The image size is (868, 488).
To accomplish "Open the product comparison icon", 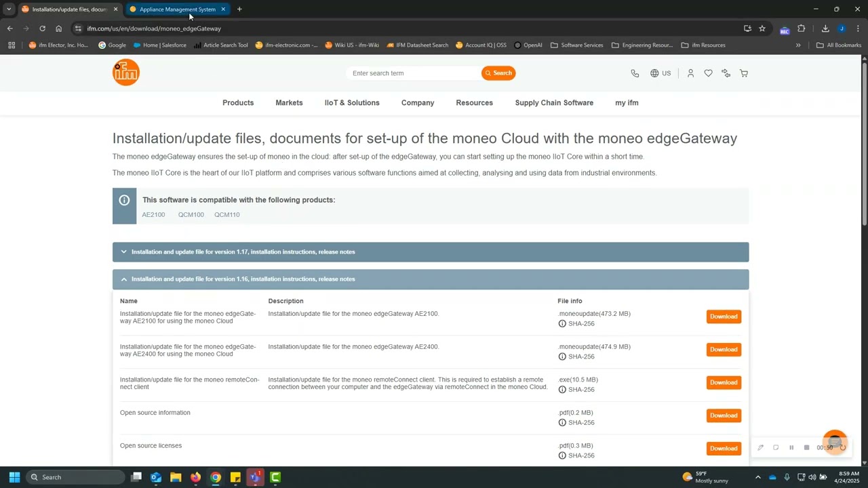I will click(x=726, y=73).
